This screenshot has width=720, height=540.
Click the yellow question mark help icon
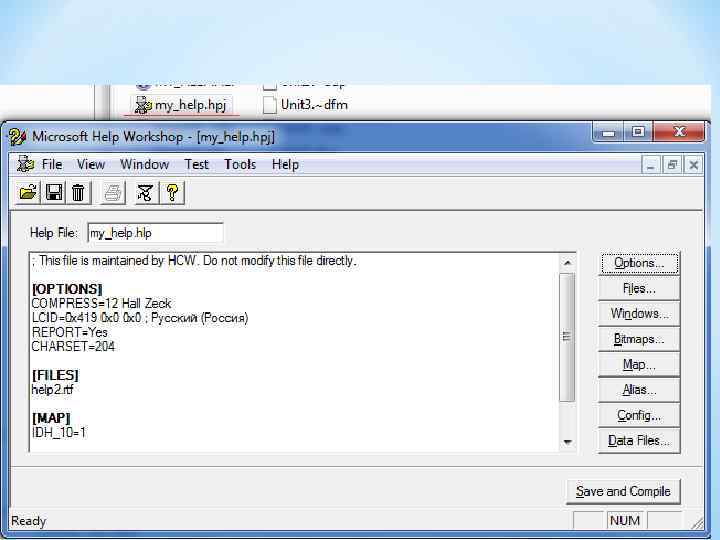tap(172, 192)
